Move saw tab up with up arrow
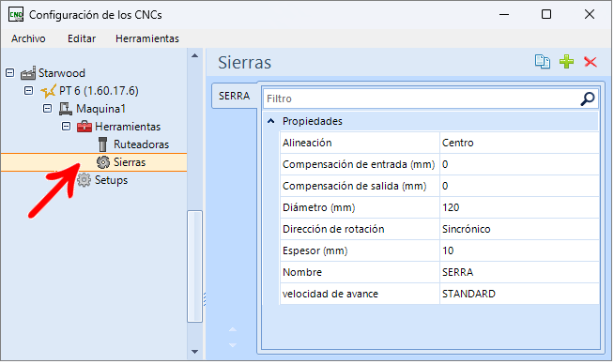Screen dimensions: 614x364 233,329
